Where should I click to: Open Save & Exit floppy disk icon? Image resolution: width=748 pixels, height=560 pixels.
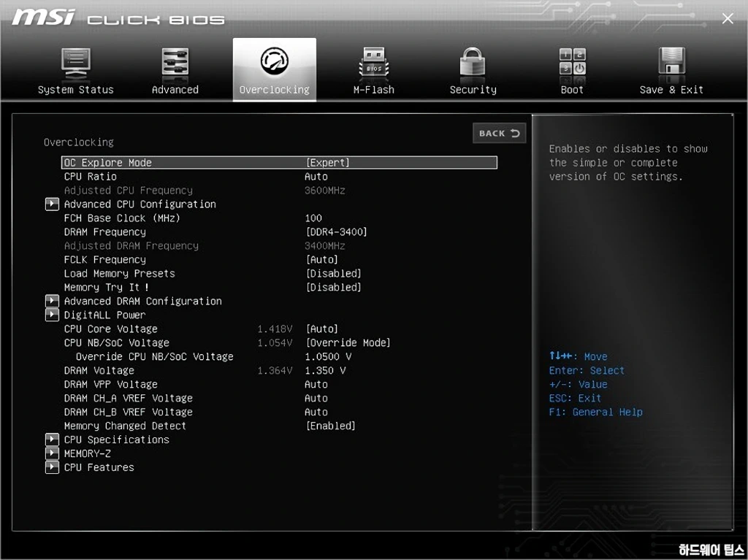pyautogui.click(x=671, y=61)
